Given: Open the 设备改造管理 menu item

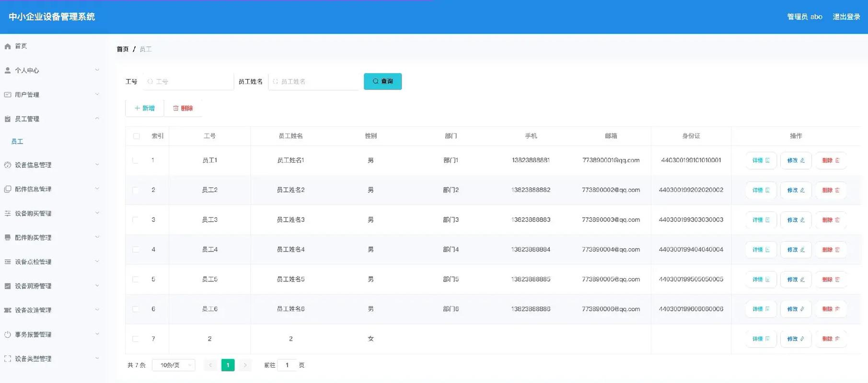Looking at the screenshot, I should 54,310.
